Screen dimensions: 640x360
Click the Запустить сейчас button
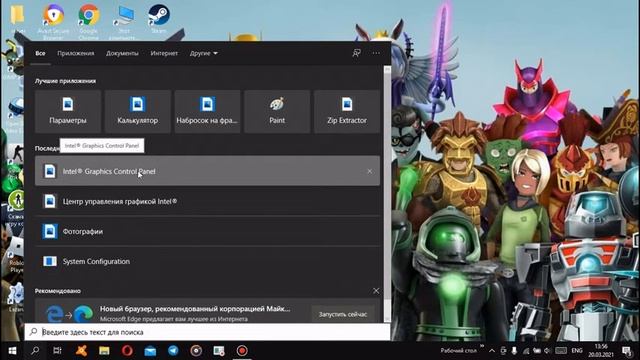(343, 314)
